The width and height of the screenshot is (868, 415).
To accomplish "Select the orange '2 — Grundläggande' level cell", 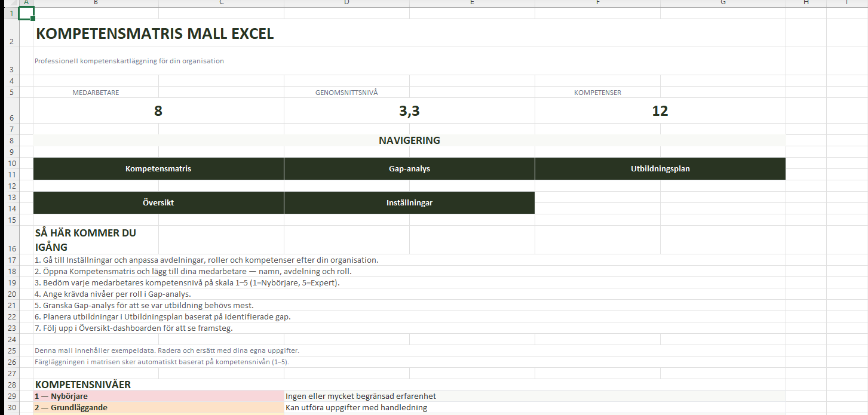I will pos(158,408).
